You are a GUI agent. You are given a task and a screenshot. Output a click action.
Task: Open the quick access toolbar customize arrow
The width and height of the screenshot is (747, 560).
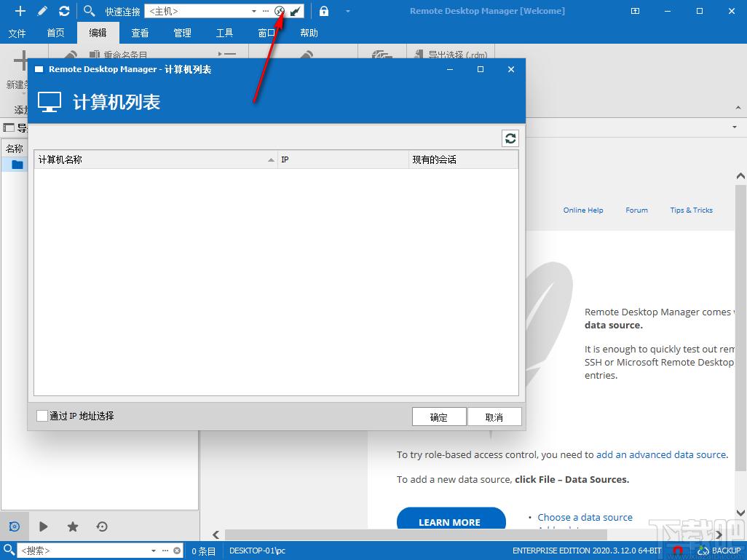pos(348,11)
